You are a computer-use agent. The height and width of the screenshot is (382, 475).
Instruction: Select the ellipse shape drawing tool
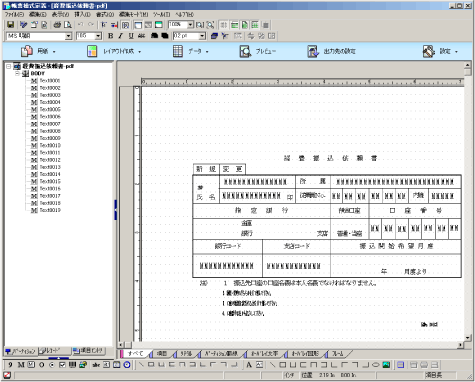(376, 365)
